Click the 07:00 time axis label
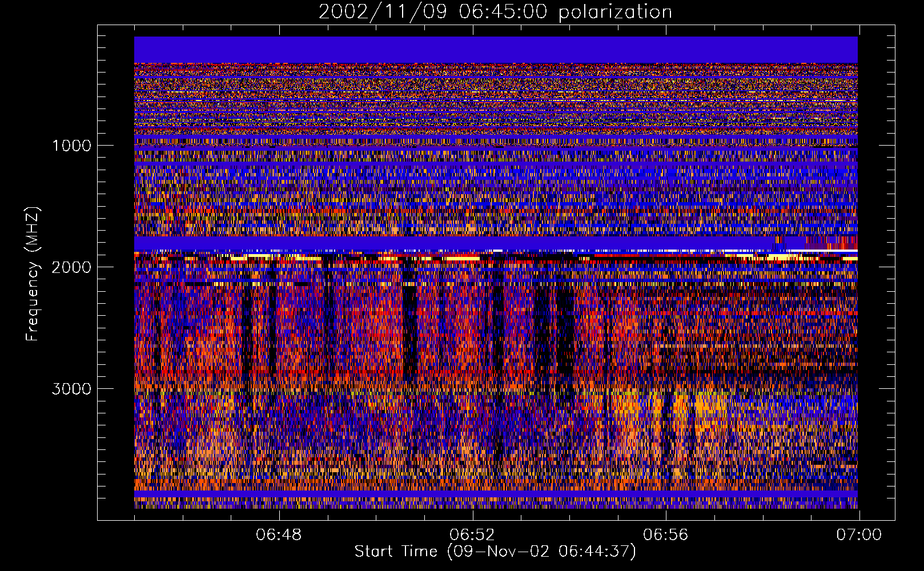This screenshot has width=924, height=571. [859, 535]
